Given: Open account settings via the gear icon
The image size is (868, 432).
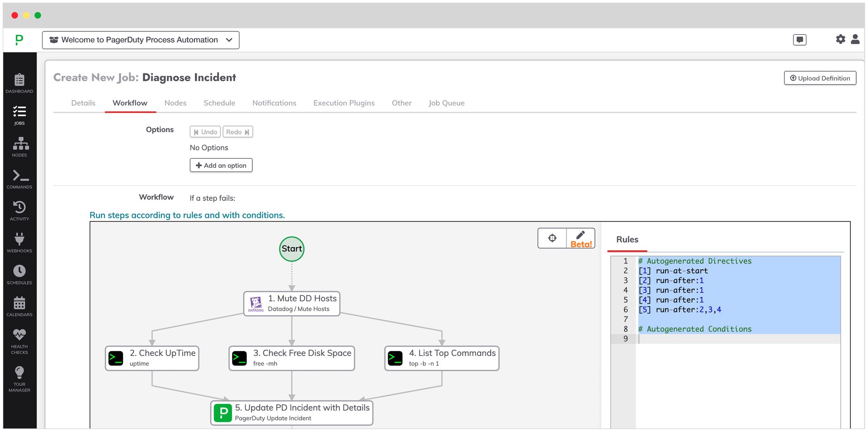Looking at the screenshot, I should (840, 39).
